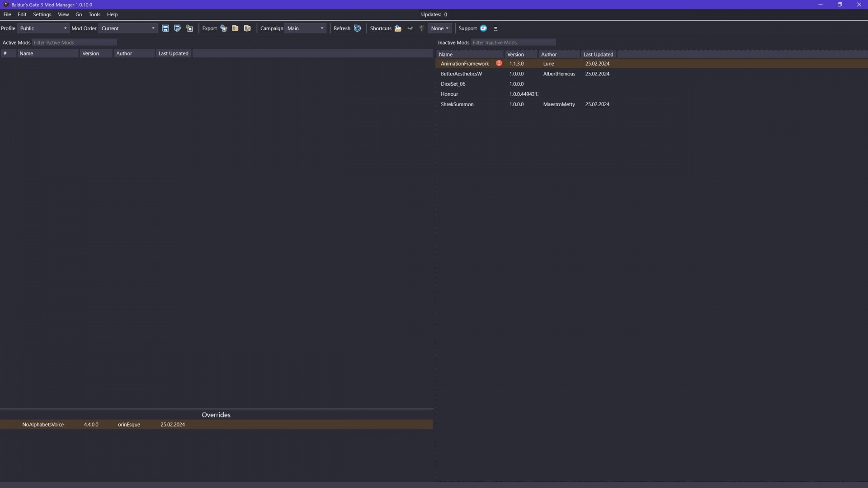The height and width of the screenshot is (488, 868).
Task: Click Export order to game icon
Action: coord(224,28)
